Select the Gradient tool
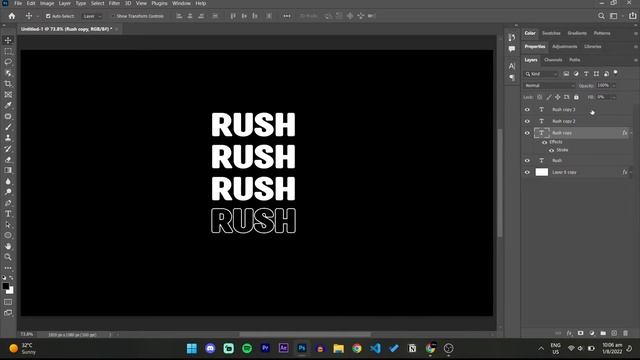This screenshot has width=640, height=360. 8,170
